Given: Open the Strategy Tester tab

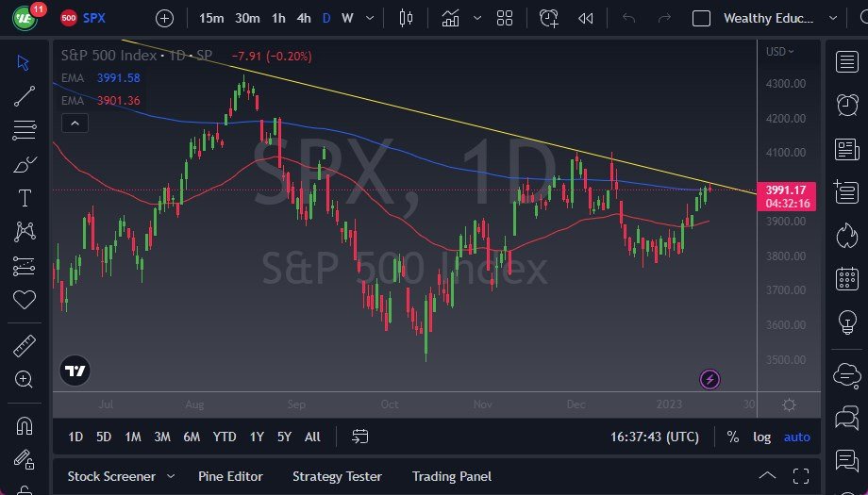Looking at the screenshot, I should (337, 476).
